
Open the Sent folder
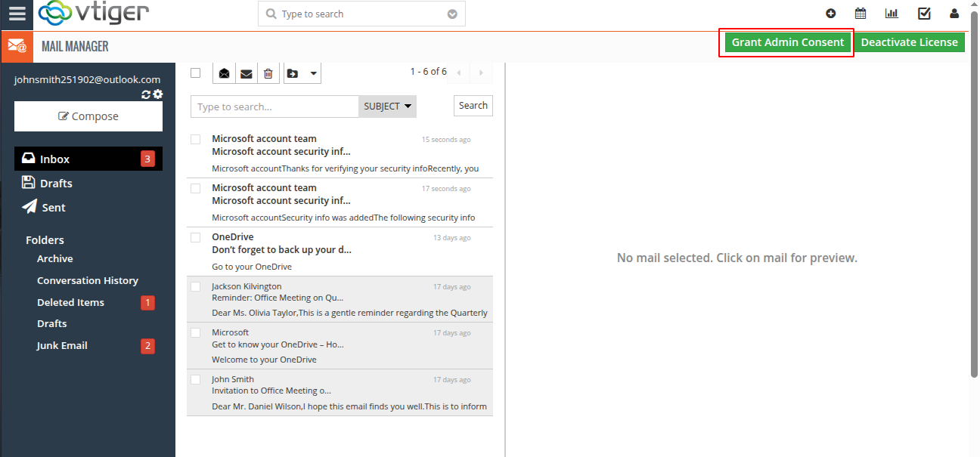click(x=53, y=208)
